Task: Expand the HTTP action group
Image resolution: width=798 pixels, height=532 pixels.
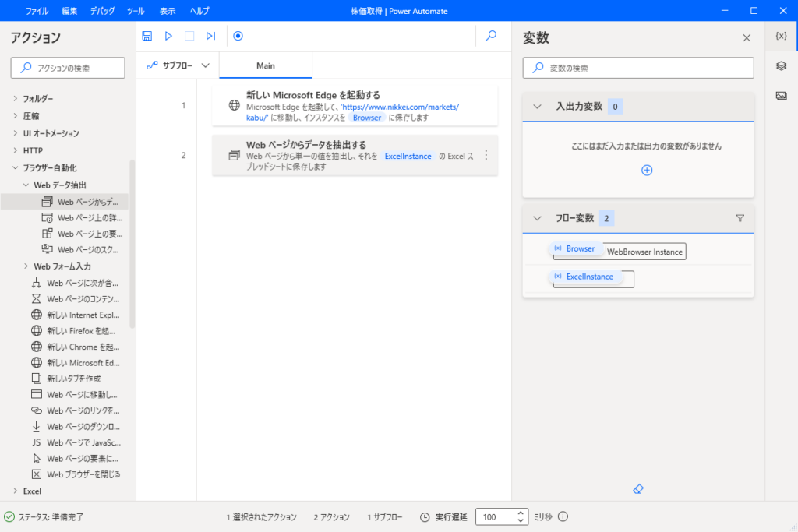Action: (x=16, y=150)
